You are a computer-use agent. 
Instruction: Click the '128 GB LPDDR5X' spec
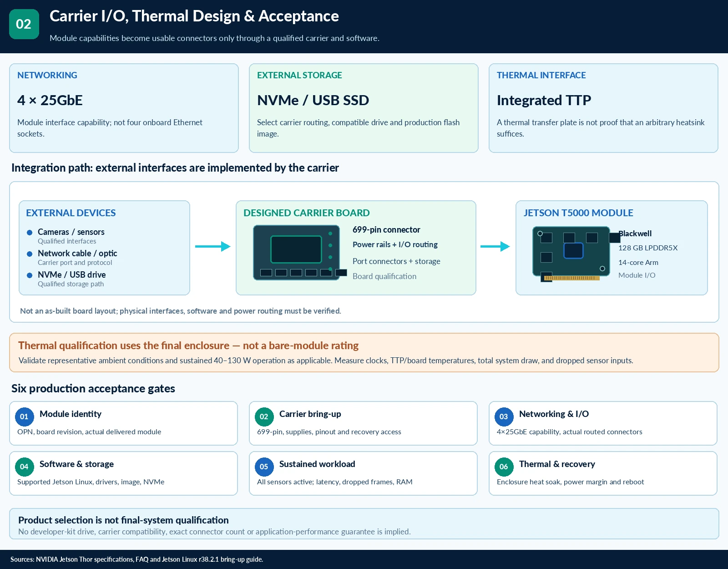coord(648,248)
